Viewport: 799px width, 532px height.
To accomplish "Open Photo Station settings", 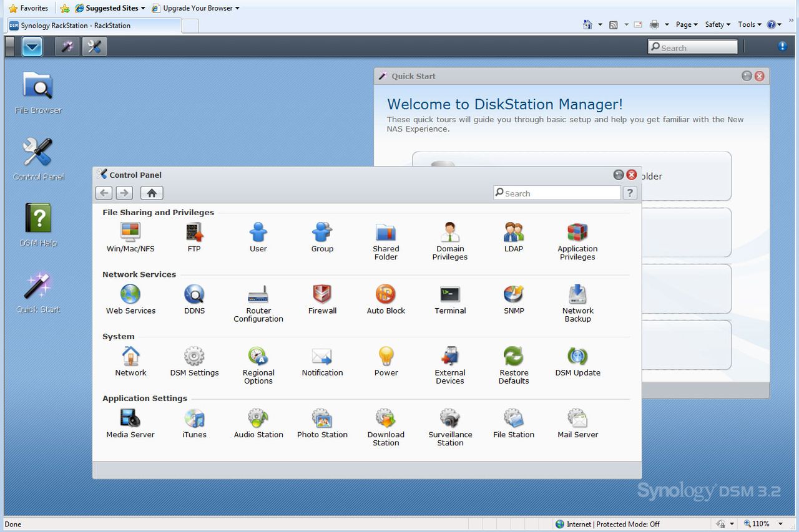I will pyautogui.click(x=322, y=423).
